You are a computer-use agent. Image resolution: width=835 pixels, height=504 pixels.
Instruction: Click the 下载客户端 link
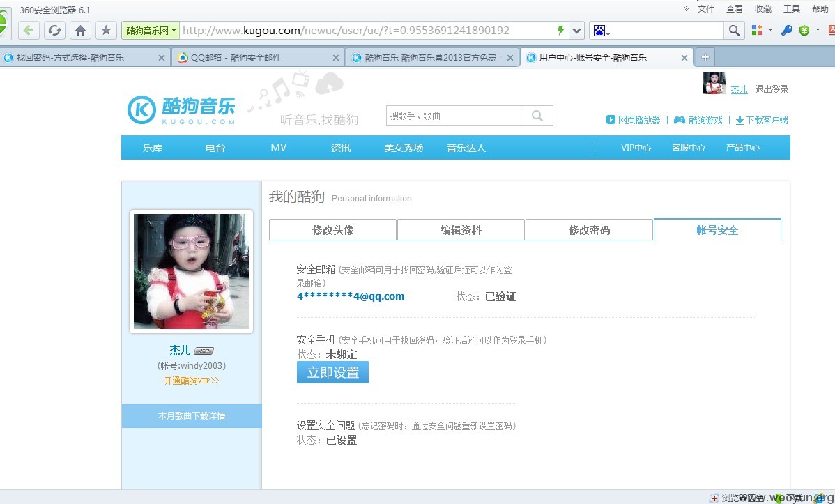point(762,120)
